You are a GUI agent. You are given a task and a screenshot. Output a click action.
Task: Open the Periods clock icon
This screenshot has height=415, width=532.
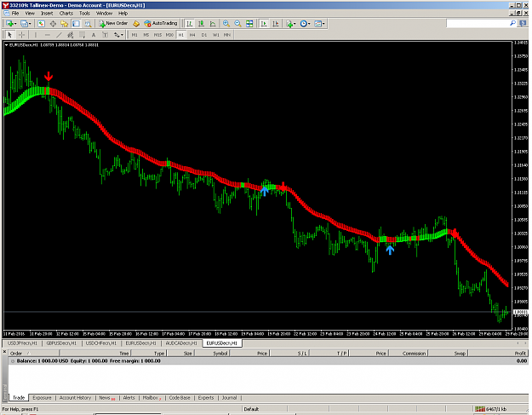303,23
